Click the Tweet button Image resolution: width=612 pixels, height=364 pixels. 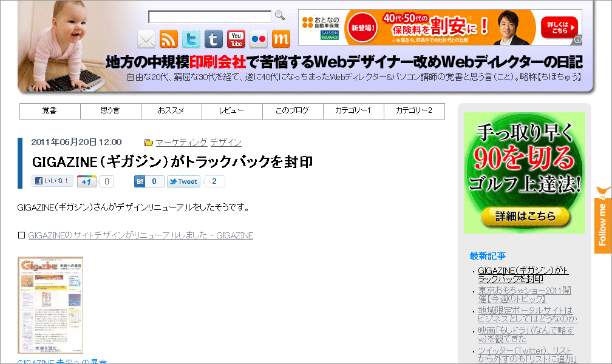[183, 181]
